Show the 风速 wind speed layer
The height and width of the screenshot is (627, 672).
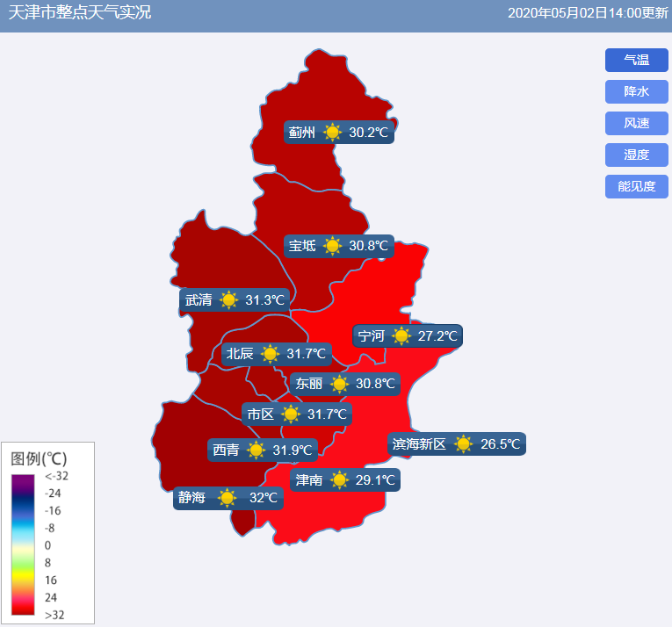coord(636,124)
